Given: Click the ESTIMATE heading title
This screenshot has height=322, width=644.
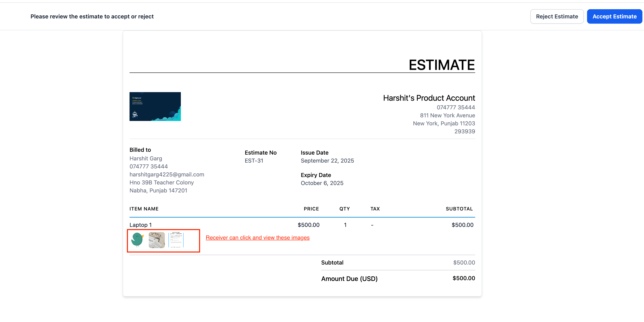Looking at the screenshot, I should point(441,65).
